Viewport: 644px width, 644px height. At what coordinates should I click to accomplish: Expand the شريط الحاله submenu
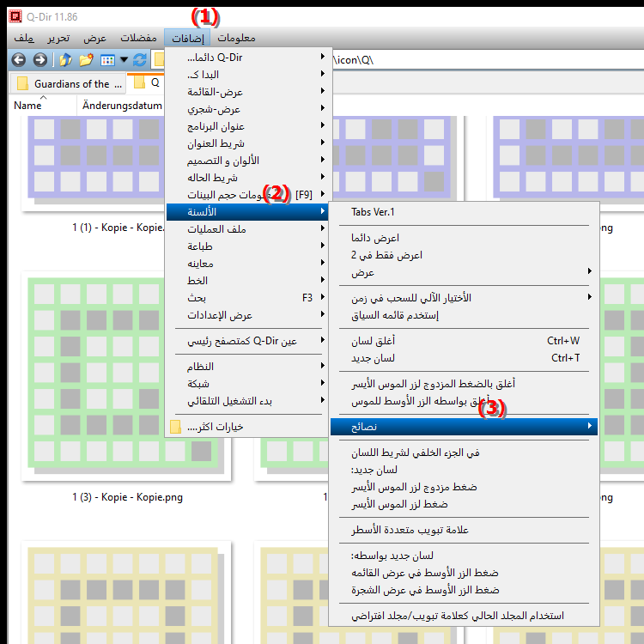[x=248, y=178]
